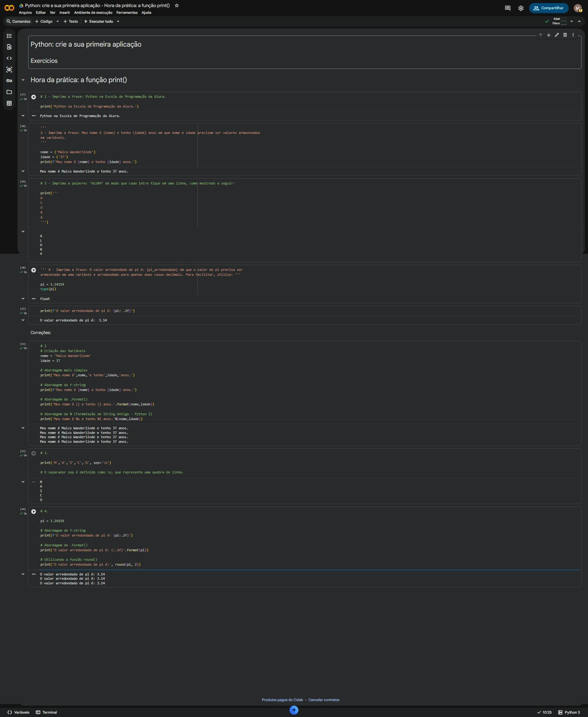Open output options beside three 3.14 outputs
The image size is (588, 717).
[x=33, y=574]
